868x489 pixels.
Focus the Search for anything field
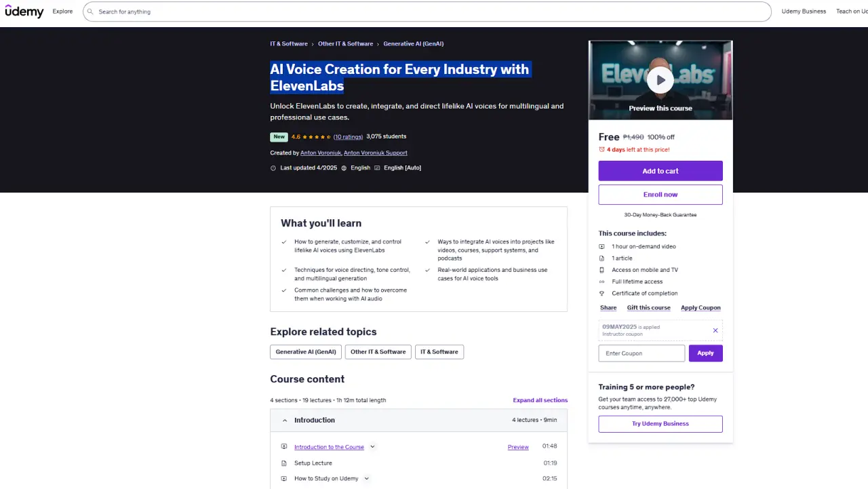pos(427,12)
